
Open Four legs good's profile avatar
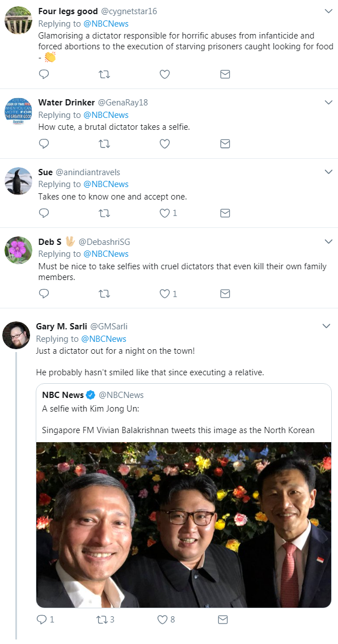point(18,20)
